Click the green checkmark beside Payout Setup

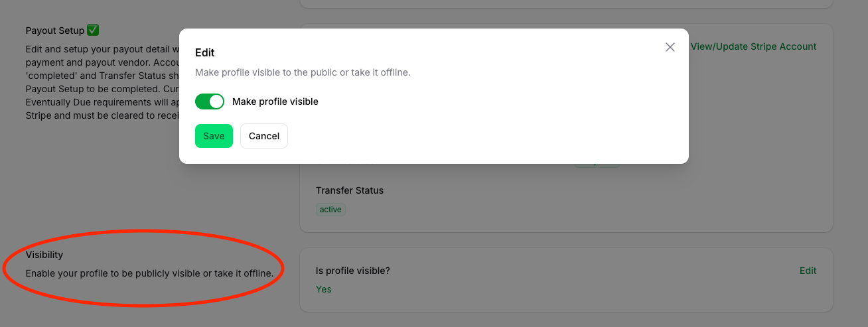[93, 31]
